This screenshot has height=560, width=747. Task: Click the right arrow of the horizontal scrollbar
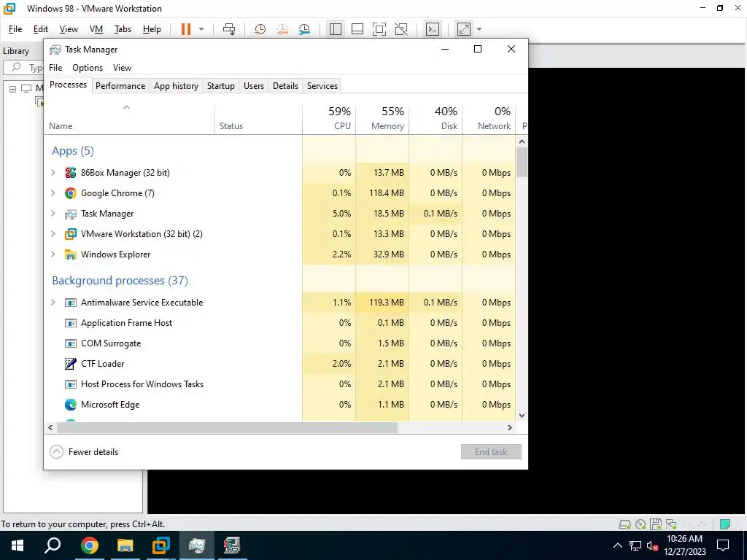510,427
